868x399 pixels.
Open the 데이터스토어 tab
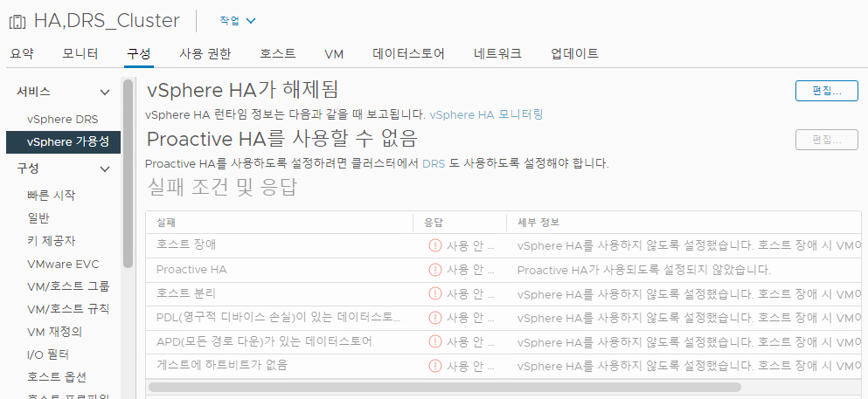point(408,53)
